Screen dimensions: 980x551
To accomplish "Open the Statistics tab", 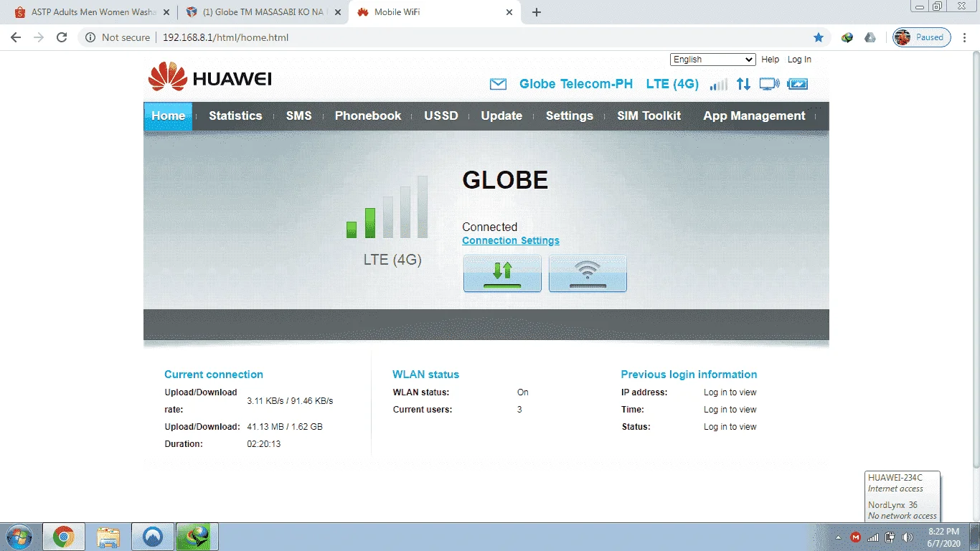I will point(235,116).
